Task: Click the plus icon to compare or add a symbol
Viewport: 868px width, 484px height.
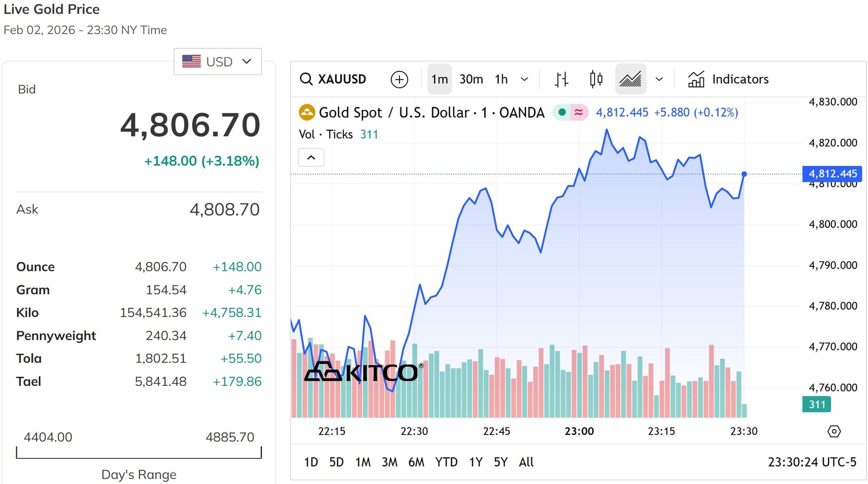Action: (399, 79)
